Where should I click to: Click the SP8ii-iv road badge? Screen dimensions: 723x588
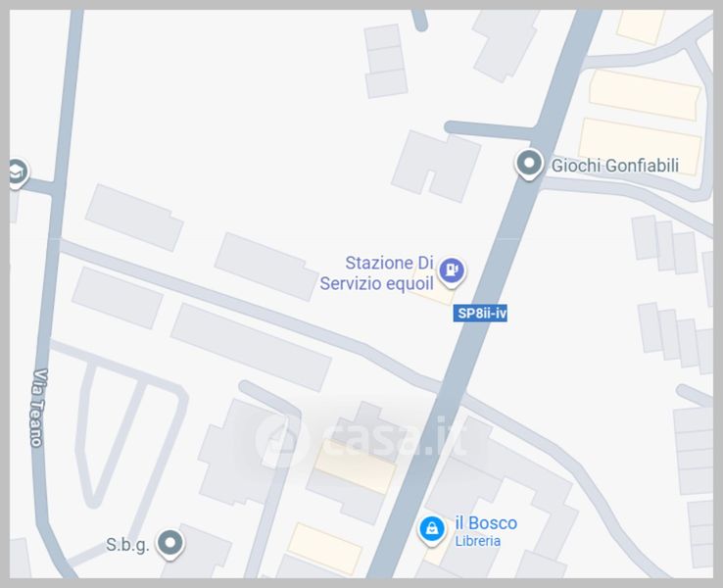[480, 314]
